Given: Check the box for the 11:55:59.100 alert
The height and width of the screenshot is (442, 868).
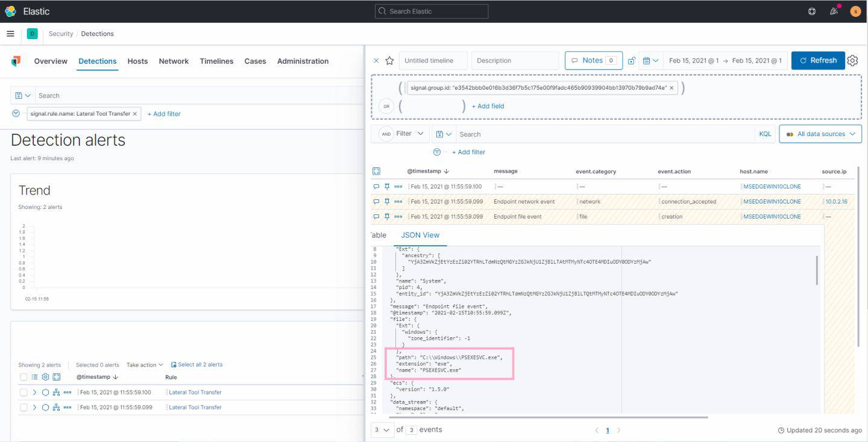Looking at the screenshot, I should (24, 393).
